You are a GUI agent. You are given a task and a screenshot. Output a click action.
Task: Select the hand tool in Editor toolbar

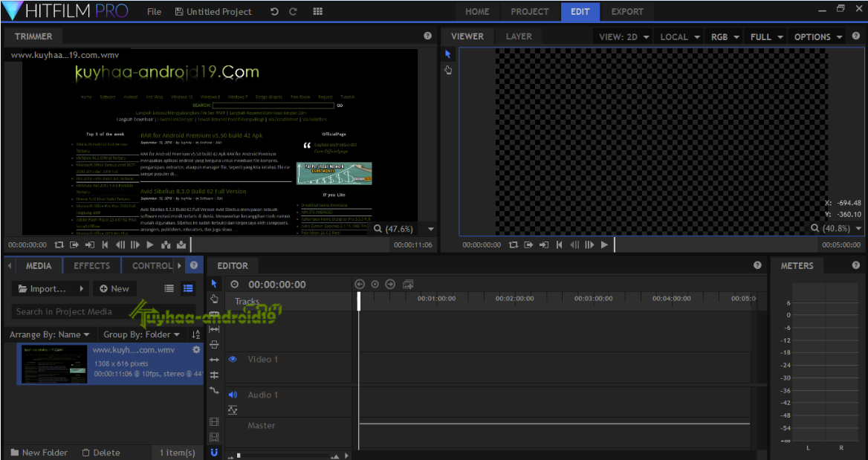(x=214, y=299)
